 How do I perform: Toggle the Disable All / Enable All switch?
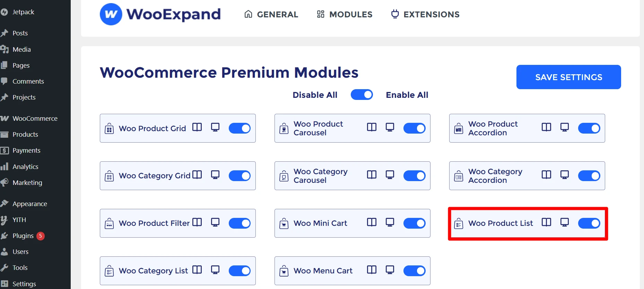click(x=362, y=95)
